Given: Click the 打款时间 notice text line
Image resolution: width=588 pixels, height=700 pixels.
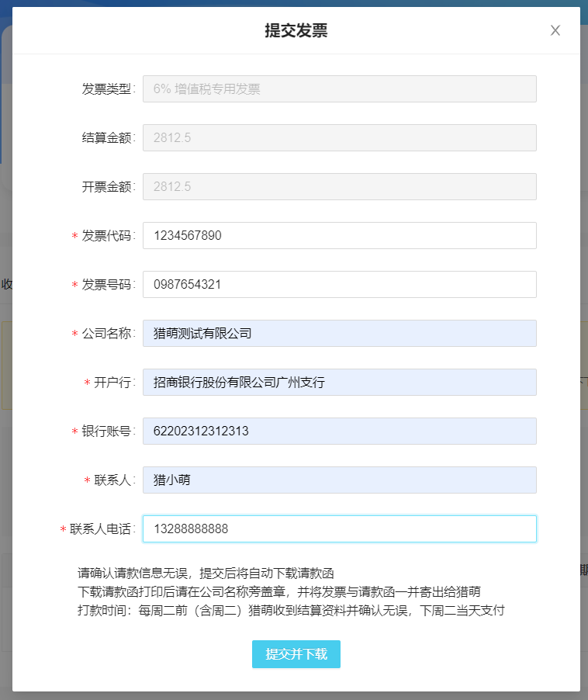Looking at the screenshot, I should (291, 610).
